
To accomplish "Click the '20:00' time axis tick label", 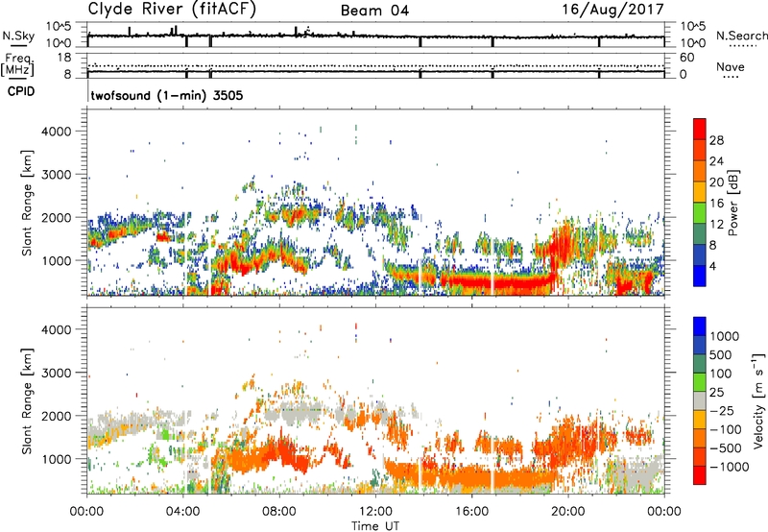I will click(568, 512).
